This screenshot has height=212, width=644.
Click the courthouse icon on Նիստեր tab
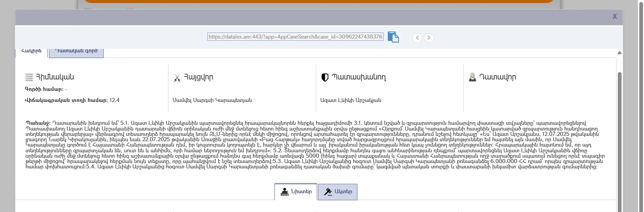(x=285, y=192)
